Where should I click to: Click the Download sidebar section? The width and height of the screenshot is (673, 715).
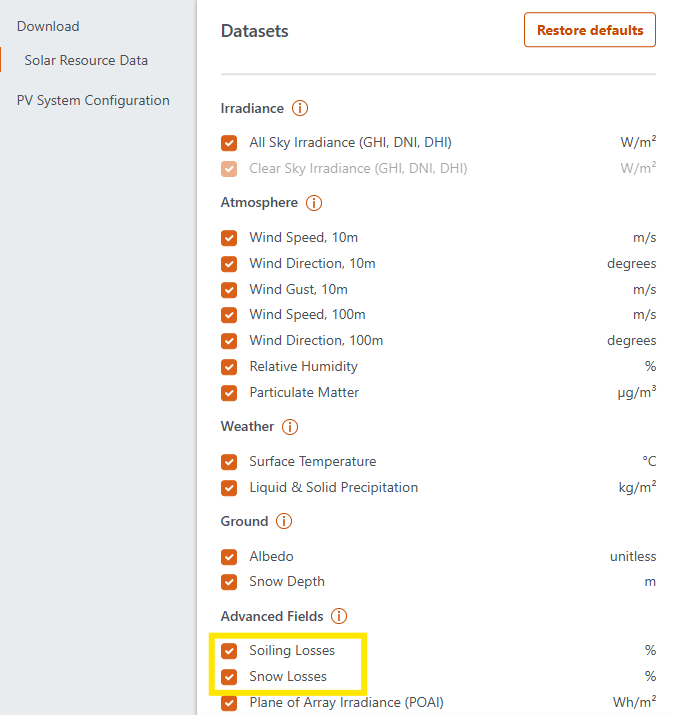pos(48,27)
